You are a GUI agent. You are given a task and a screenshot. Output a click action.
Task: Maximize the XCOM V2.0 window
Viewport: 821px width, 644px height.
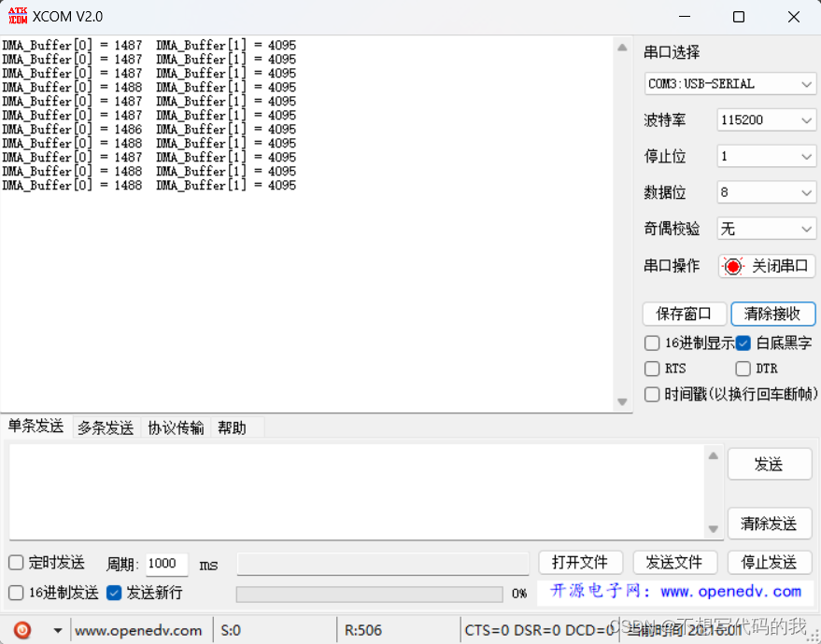point(739,17)
